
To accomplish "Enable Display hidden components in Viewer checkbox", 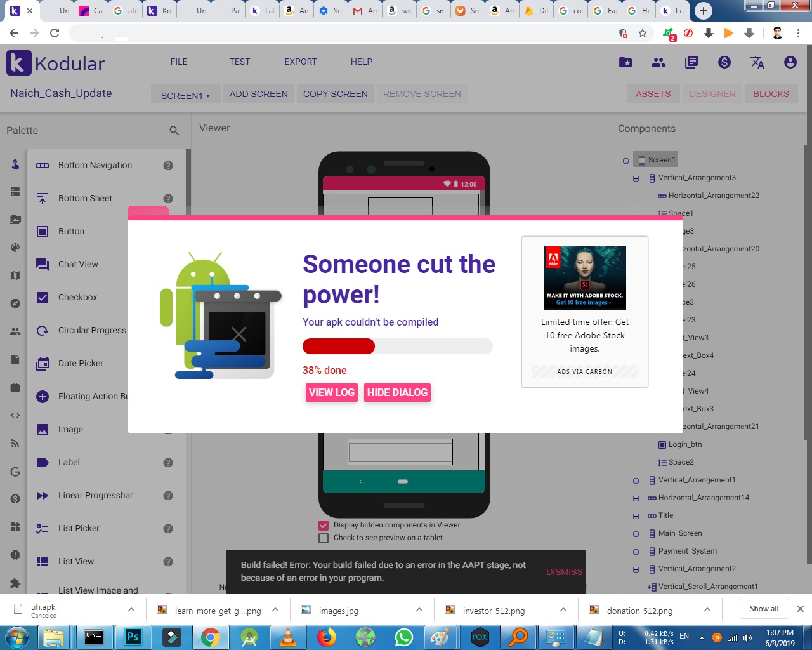I will coord(324,526).
